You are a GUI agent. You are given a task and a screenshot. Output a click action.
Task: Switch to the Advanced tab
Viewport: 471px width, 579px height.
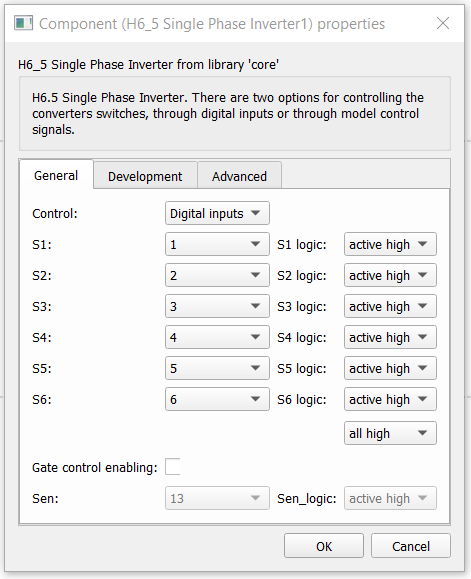pos(239,176)
